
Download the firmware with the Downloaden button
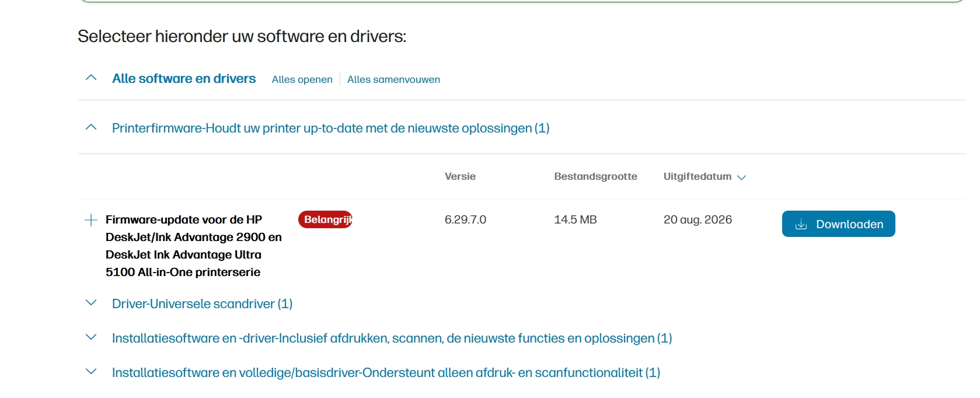click(x=838, y=224)
